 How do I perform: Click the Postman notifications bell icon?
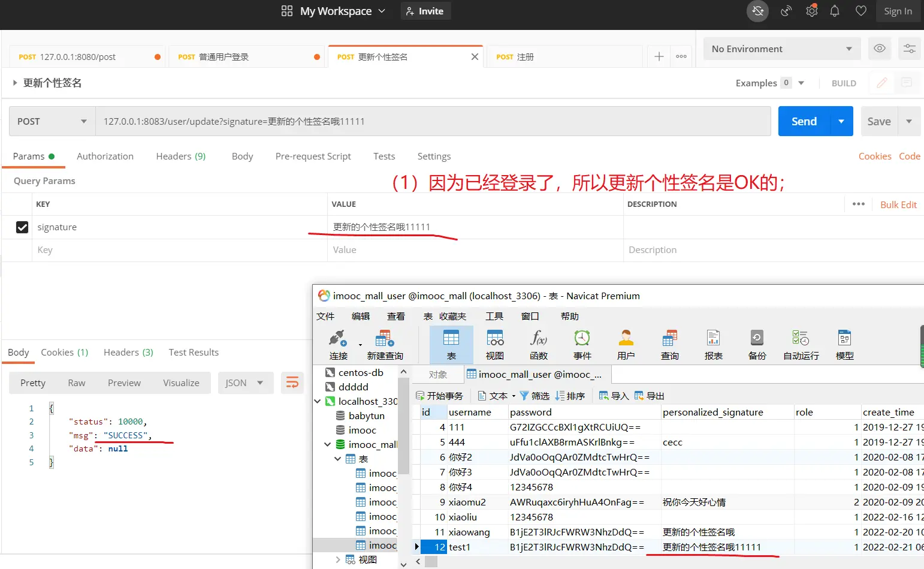834,11
